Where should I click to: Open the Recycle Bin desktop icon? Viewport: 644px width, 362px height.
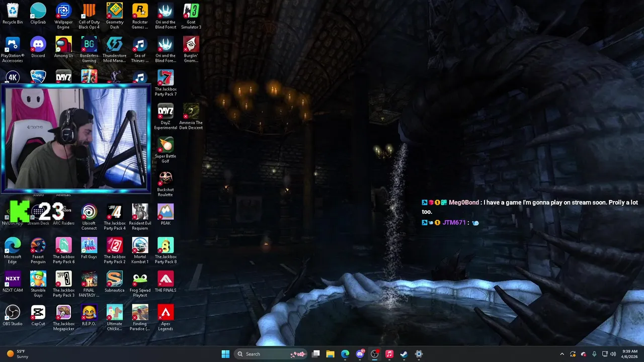[x=13, y=14]
